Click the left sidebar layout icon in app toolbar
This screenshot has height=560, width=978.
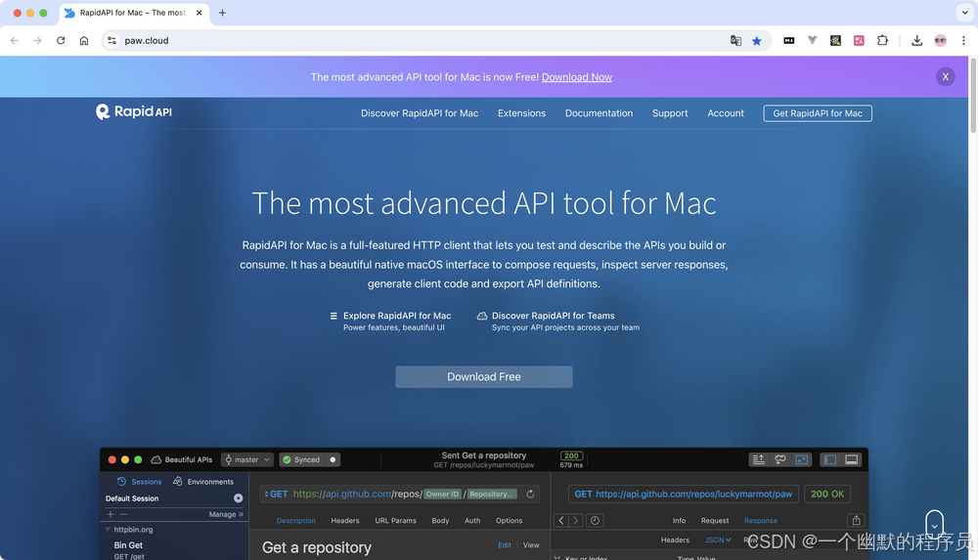[x=830, y=459]
